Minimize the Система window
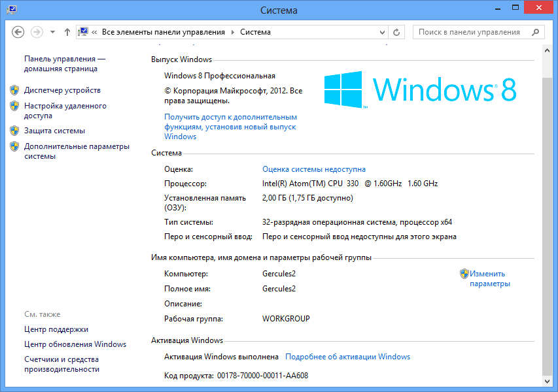 click(498, 8)
